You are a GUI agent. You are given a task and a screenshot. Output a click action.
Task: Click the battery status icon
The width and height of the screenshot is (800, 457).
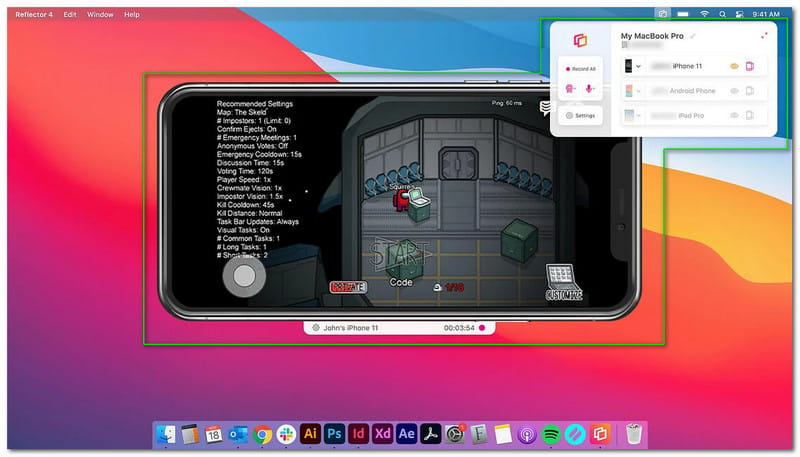(683, 14)
